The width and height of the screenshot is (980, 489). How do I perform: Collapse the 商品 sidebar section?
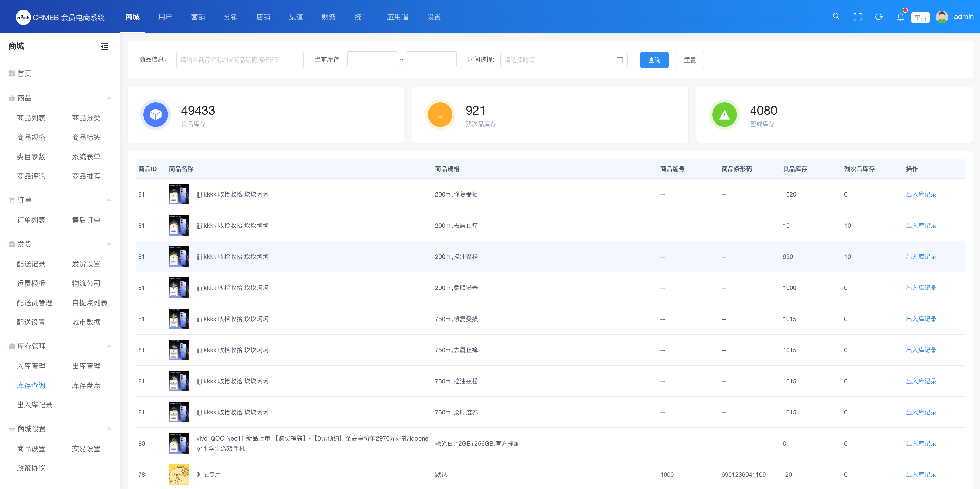pyautogui.click(x=109, y=98)
